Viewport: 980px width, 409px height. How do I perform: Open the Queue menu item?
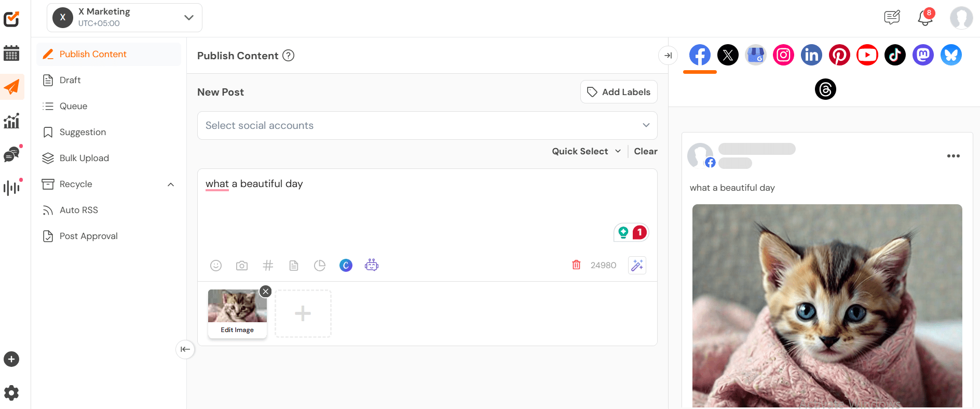(x=108, y=106)
